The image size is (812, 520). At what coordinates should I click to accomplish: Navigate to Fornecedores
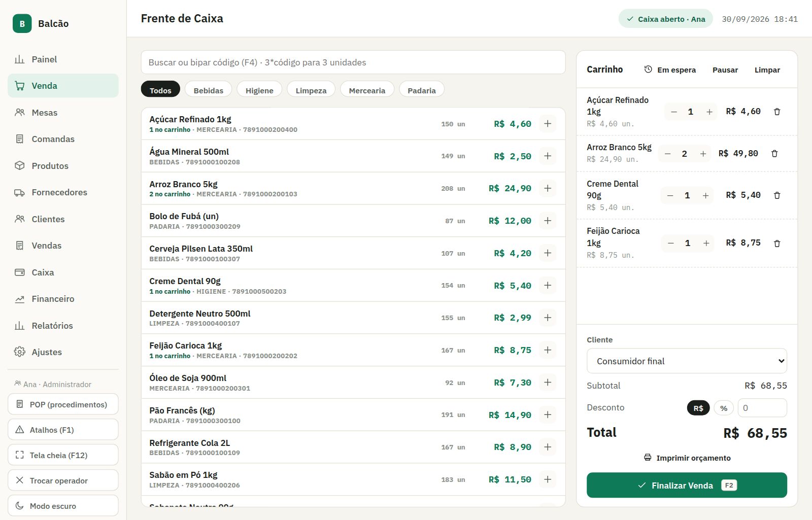click(x=63, y=192)
